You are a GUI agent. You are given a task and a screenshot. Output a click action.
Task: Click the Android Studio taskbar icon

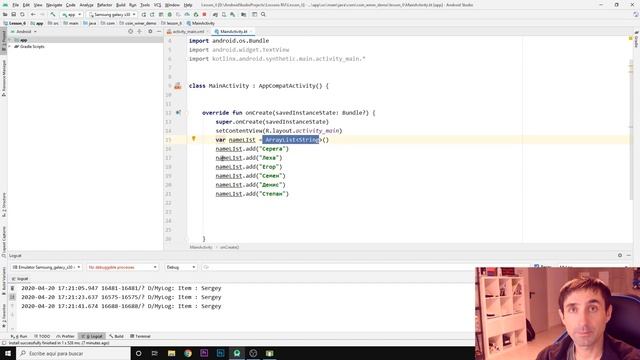[237, 353]
